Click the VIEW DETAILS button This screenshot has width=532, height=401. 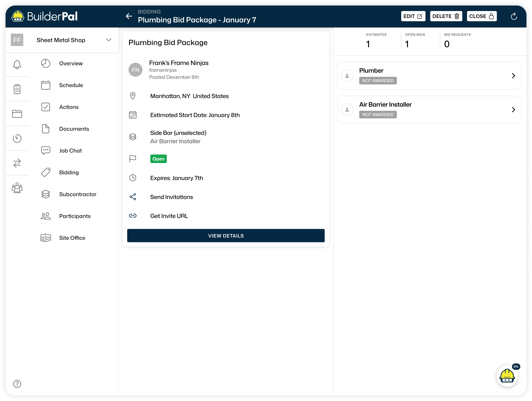[226, 236]
